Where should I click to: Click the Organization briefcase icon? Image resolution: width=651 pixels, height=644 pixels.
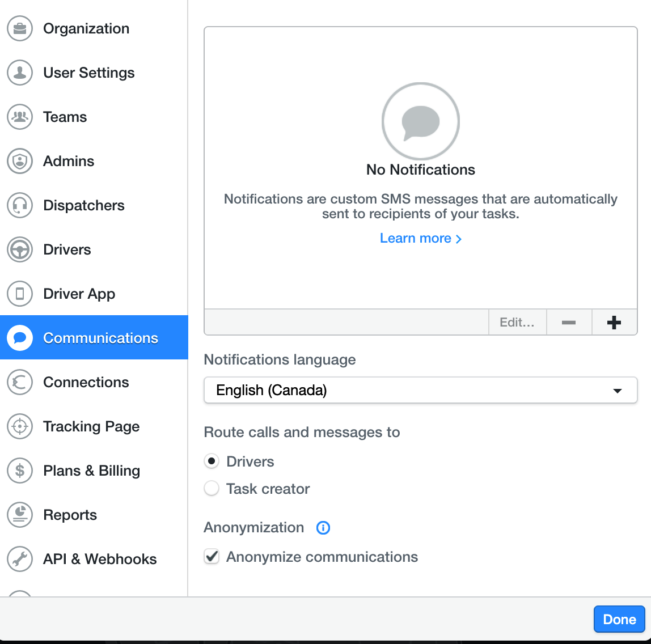point(19,29)
